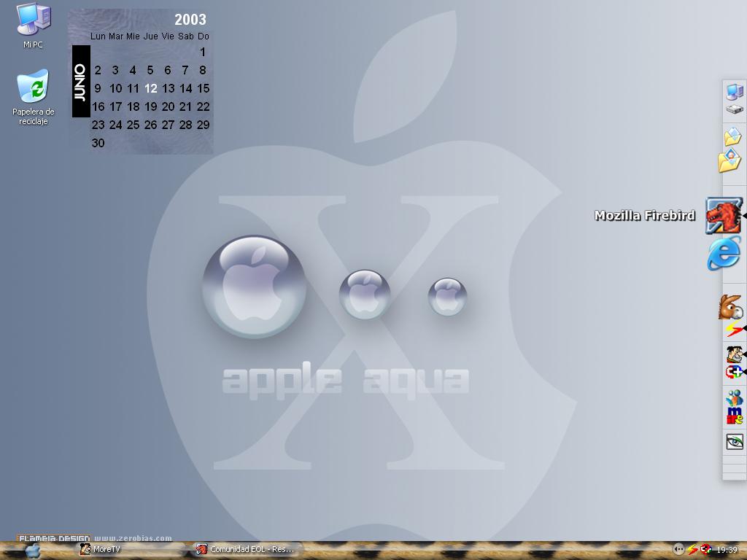Click the red C+ icon in the system tray
The width and height of the screenshot is (747, 560).
705,550
